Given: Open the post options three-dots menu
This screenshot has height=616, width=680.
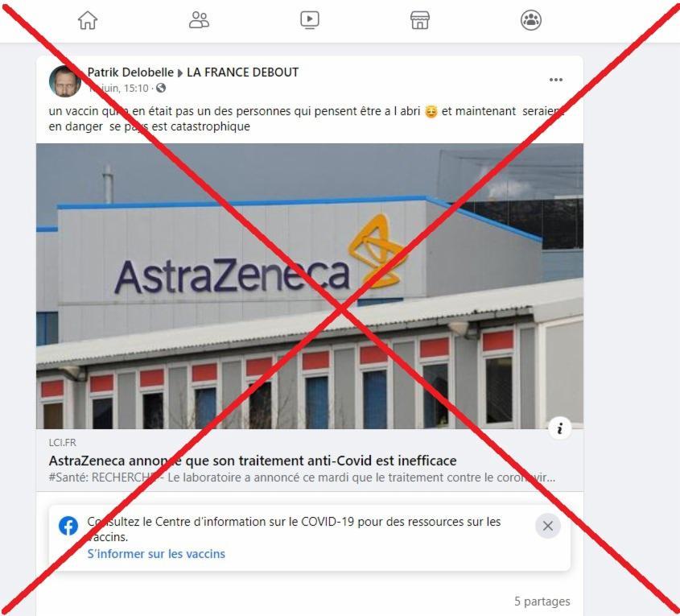Looking at the screenshot, I should (x=555, y=80).
